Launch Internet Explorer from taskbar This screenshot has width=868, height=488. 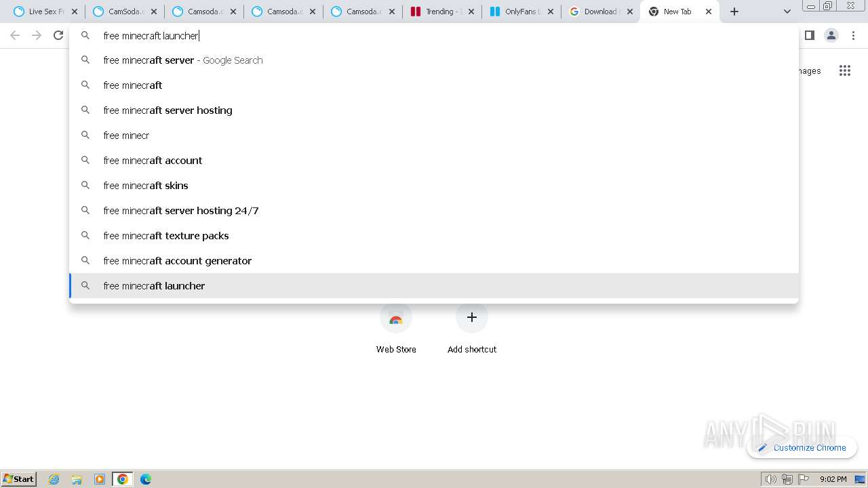coord(54,479)
